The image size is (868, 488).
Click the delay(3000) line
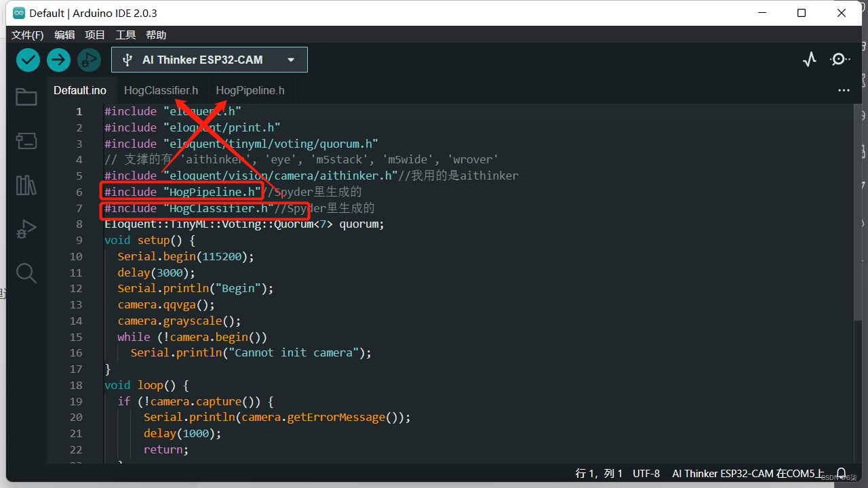(156, 272)
